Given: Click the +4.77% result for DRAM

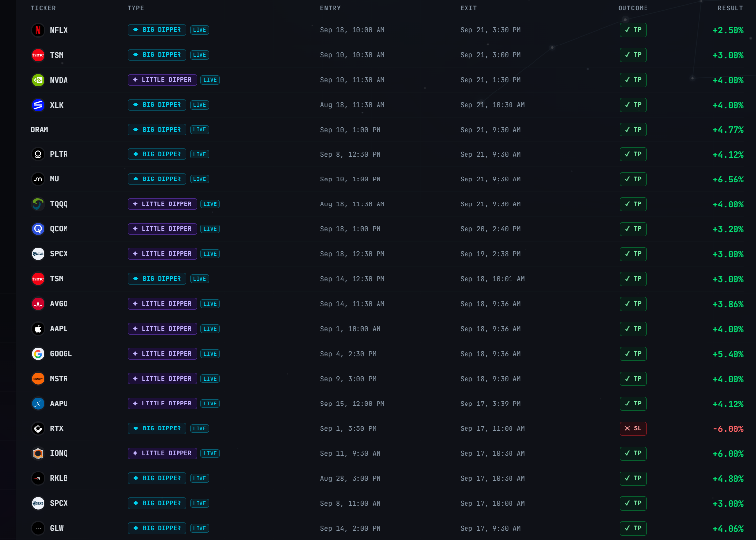Looking at the screenshot, I should point(728,130).
